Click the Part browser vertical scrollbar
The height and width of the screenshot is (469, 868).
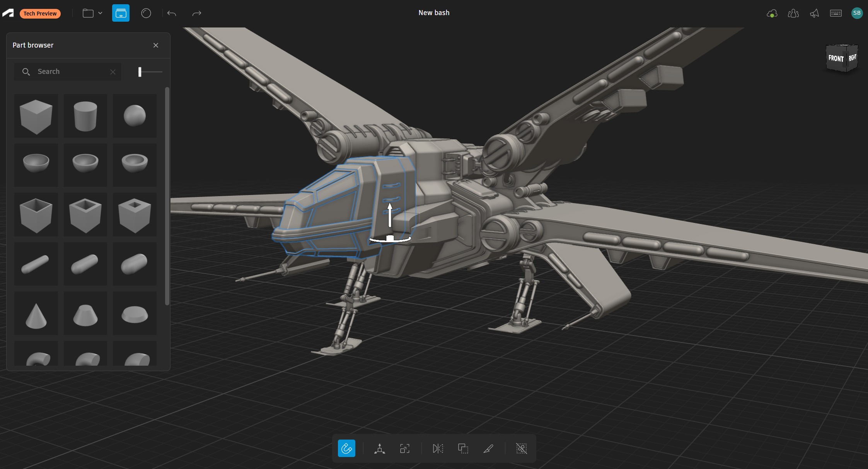point(167,196)
